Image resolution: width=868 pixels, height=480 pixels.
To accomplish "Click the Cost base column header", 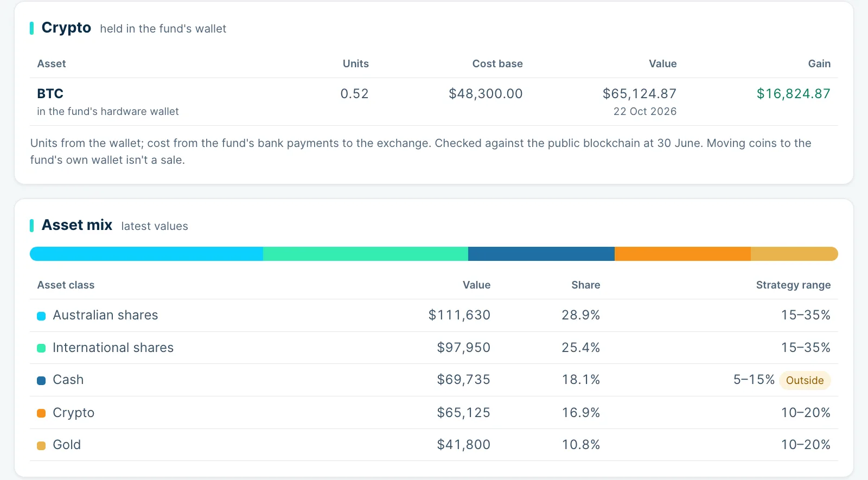I will [x=497, y=63].
